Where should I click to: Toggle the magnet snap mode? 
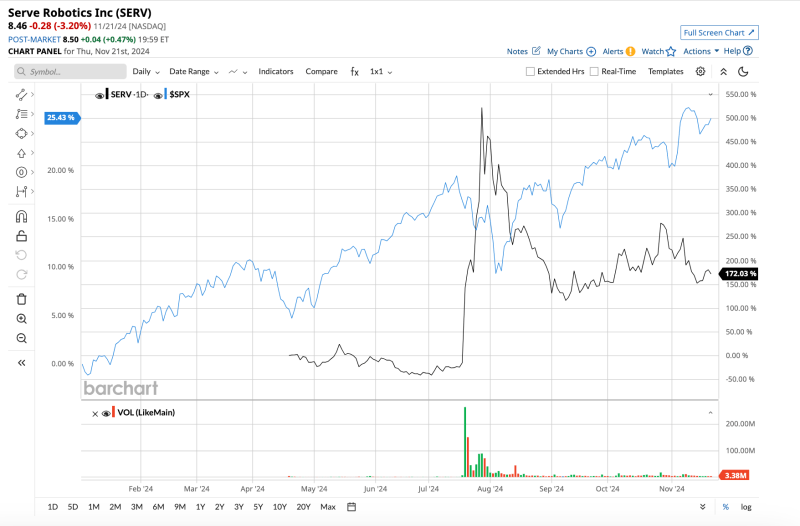click(21, 216)
